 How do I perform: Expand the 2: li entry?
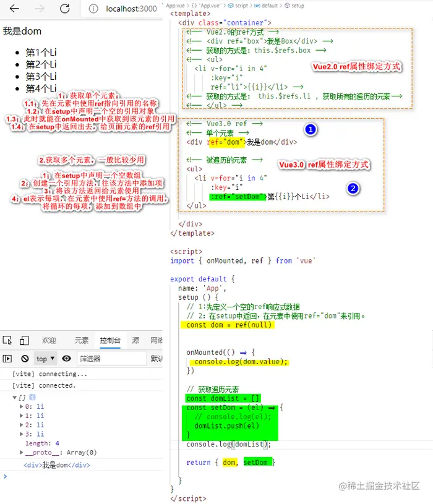[22, 425]
